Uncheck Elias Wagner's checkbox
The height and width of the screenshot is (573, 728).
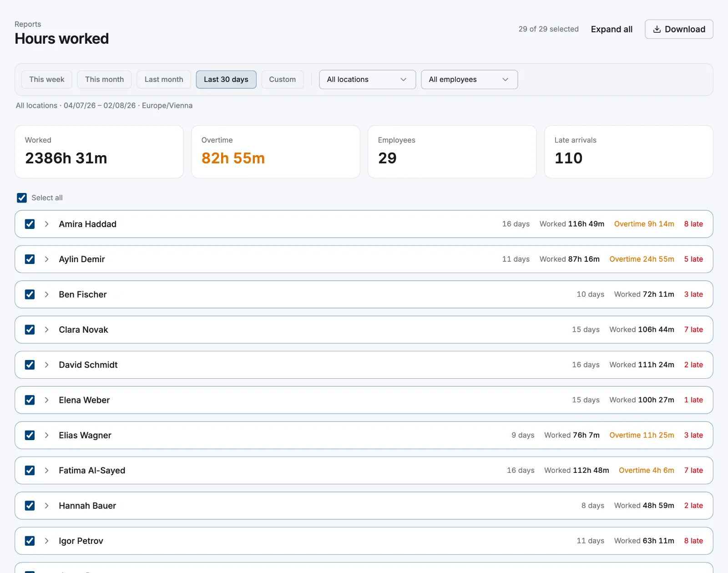pos(30,435)
